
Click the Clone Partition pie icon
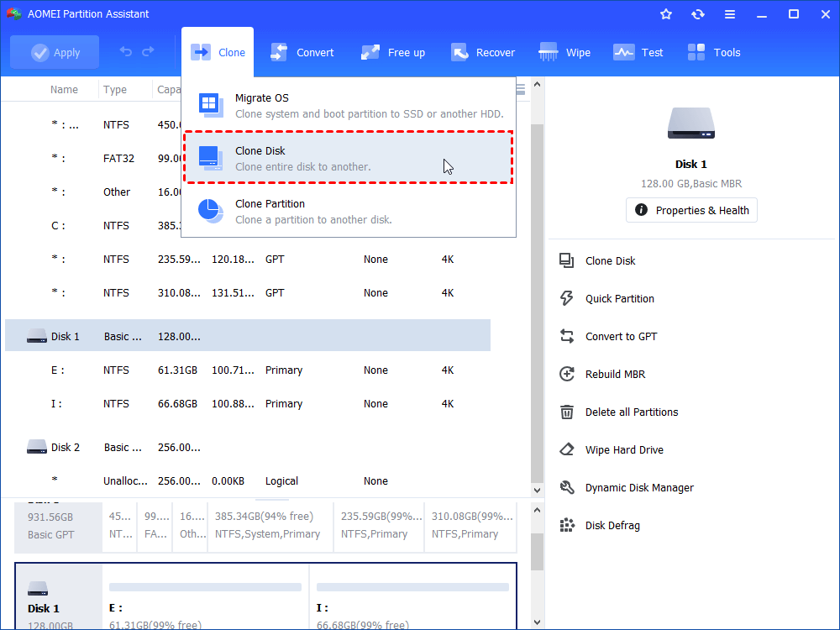pos(211,211)
